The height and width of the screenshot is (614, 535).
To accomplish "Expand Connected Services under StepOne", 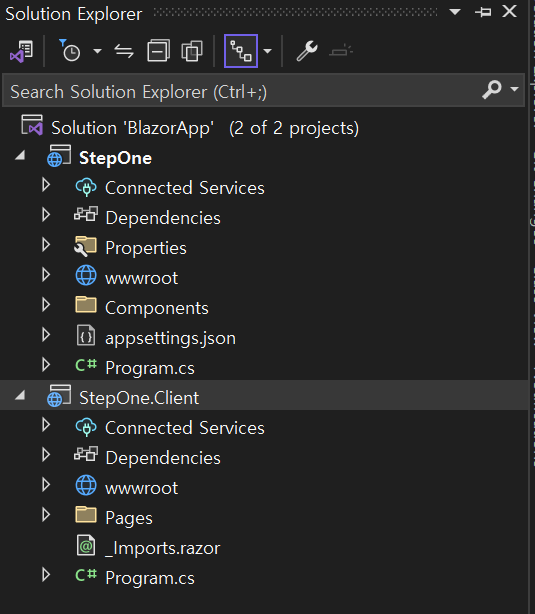I will (46, 184).
